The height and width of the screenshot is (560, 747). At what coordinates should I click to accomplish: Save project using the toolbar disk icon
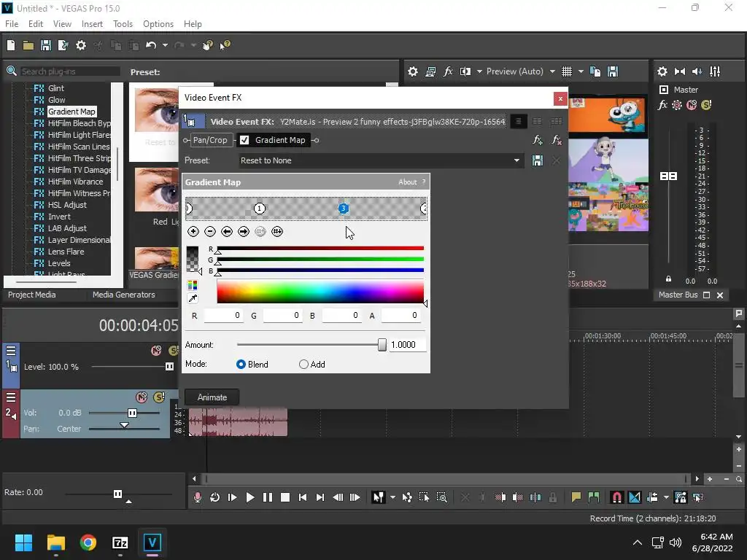[46, 45]
